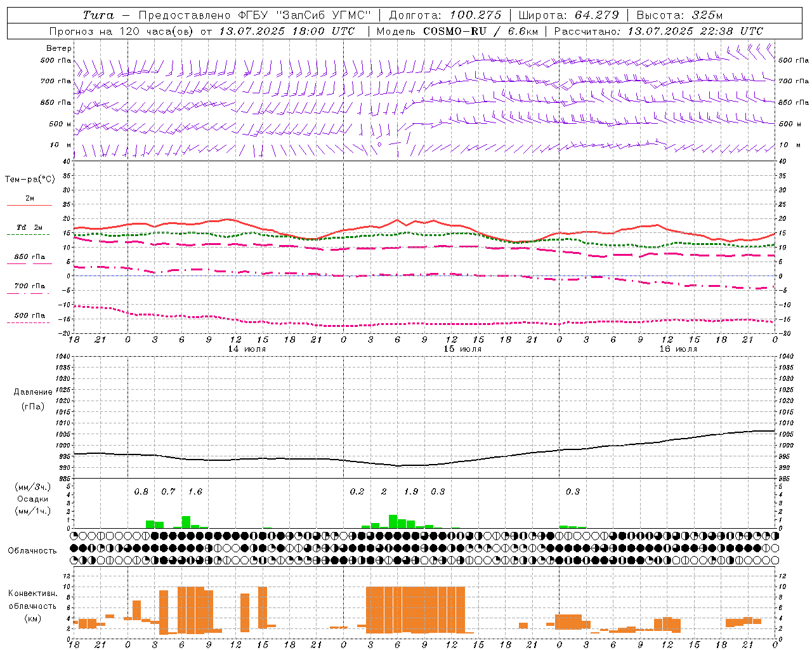Click the "1.6" precipitation amount value
The width and height of the screenshot is (812, 650).
point(195,491)
